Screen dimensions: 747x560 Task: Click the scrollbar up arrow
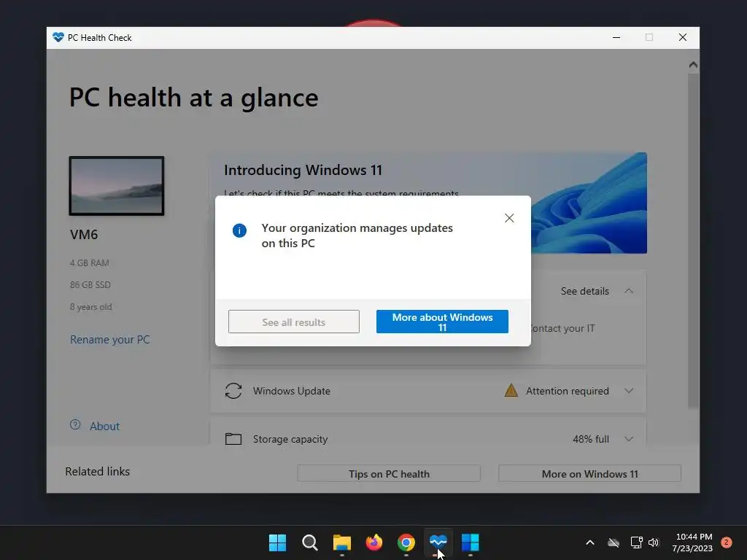point(693,65)
